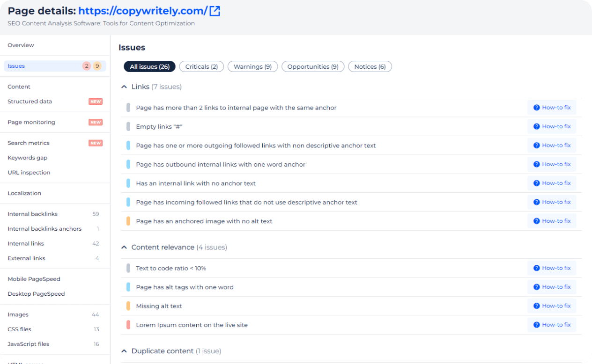
Task: How-to fix for Text to code ratio
Action: (552, 268)
